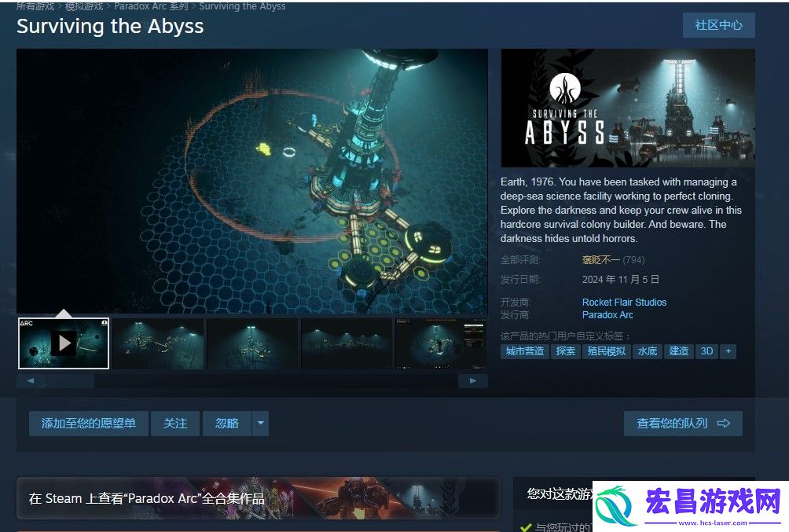Select the 城市营造 tag
Viewport: 789px width, 532px height.
[x=525, y=351]
